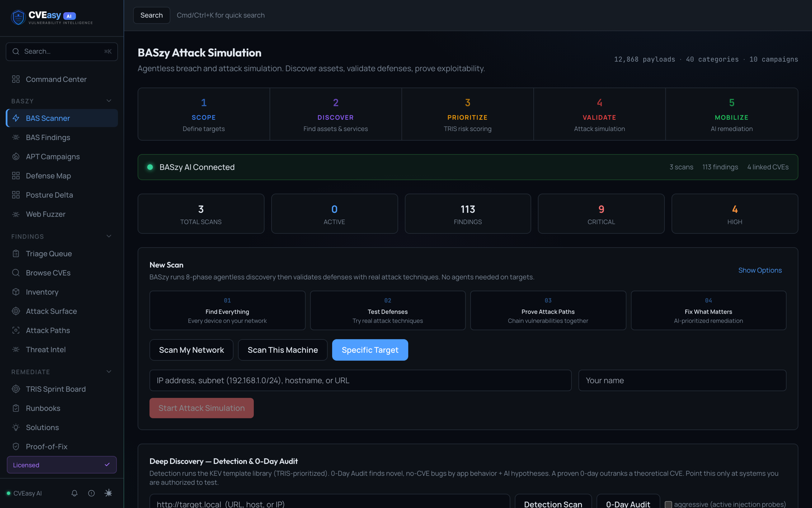This screenshot has height=508, width=812.
Task: Click the Find Everything phase card
Action: 227,310
